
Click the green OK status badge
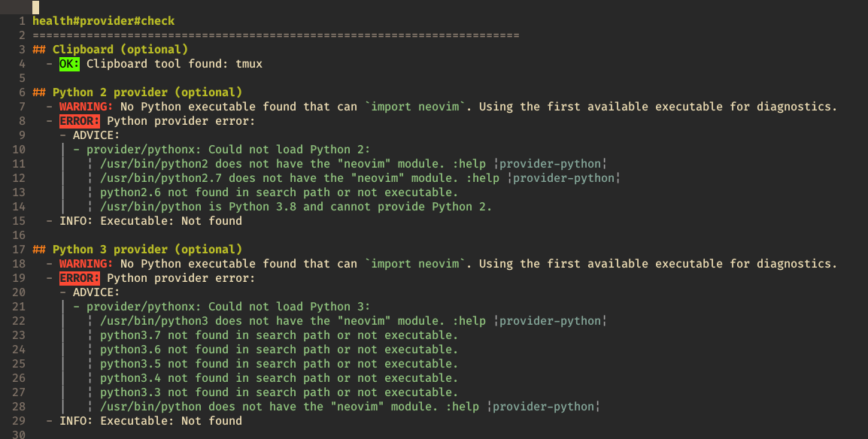point(69,64)
